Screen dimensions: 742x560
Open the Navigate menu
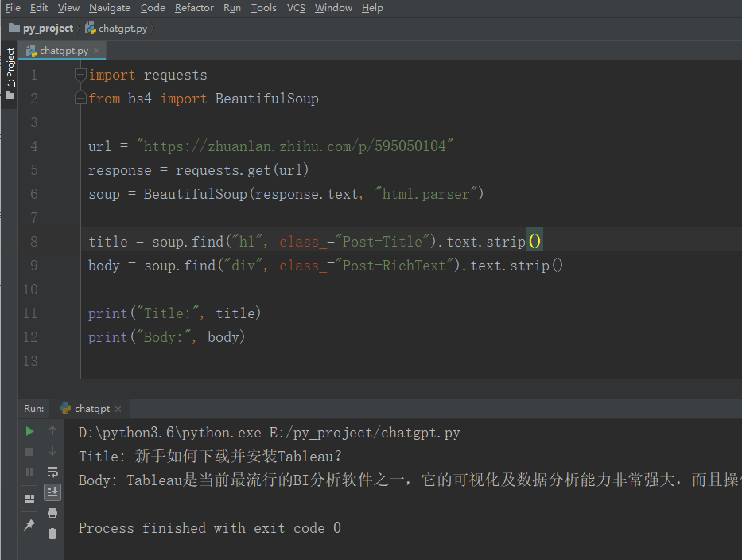tap(110, 8)
